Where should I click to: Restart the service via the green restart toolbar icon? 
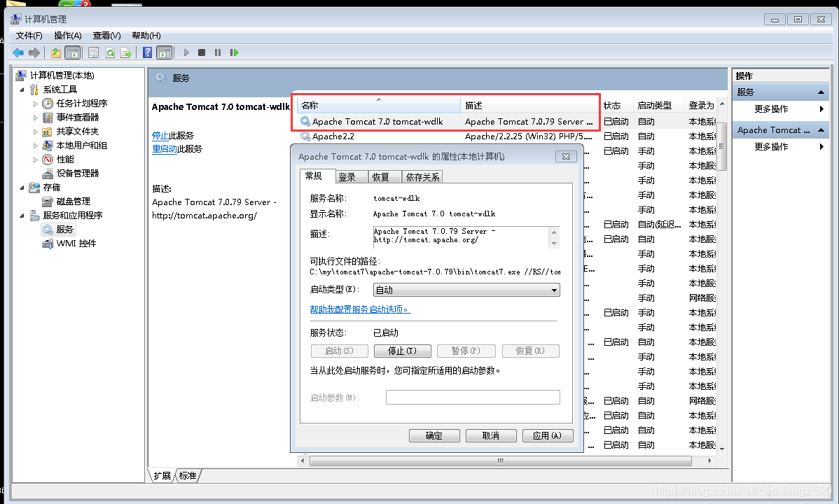point(233,52)
